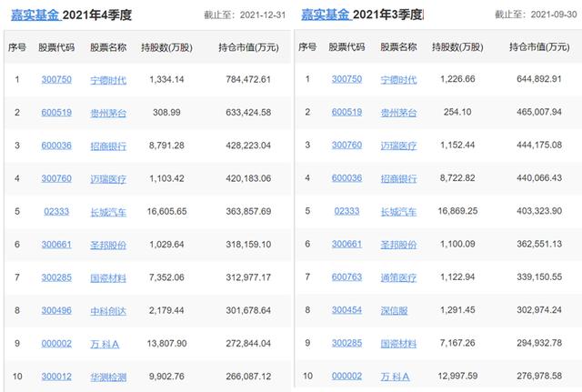
Task: Select market value 276,978.58 cell
Action: (x=539, y=377)
